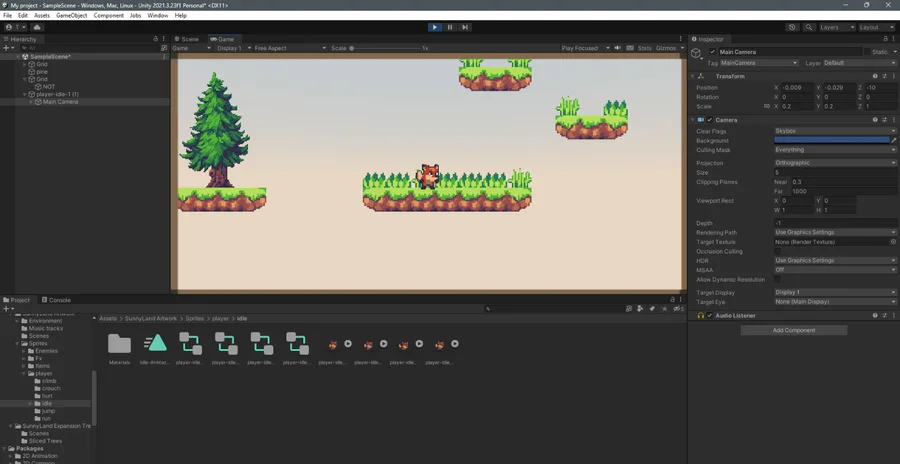This screenshot has width=900, height=464.
Task: Open the Component menu
Action: 108,16
